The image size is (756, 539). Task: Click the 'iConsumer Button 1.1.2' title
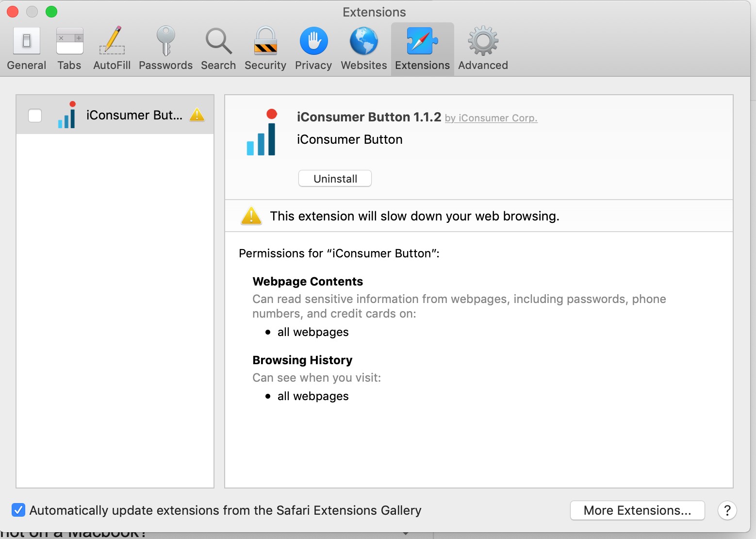tap(369, 117)
